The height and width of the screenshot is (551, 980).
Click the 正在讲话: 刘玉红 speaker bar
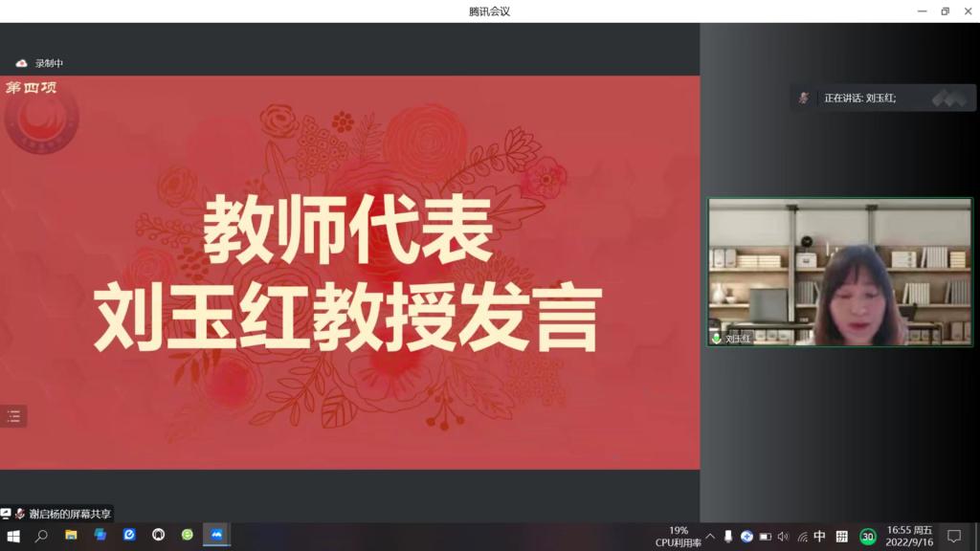(x=860, y=98)
